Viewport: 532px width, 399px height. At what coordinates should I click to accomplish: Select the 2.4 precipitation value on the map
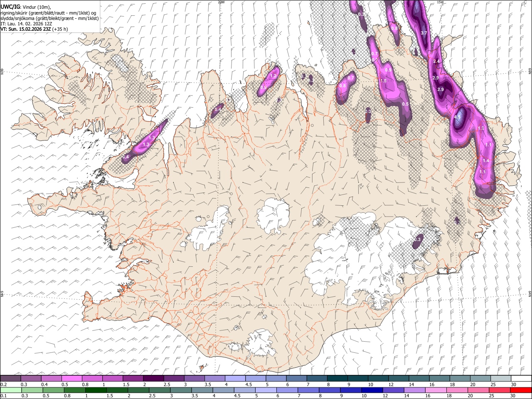(x=436, y=62)
